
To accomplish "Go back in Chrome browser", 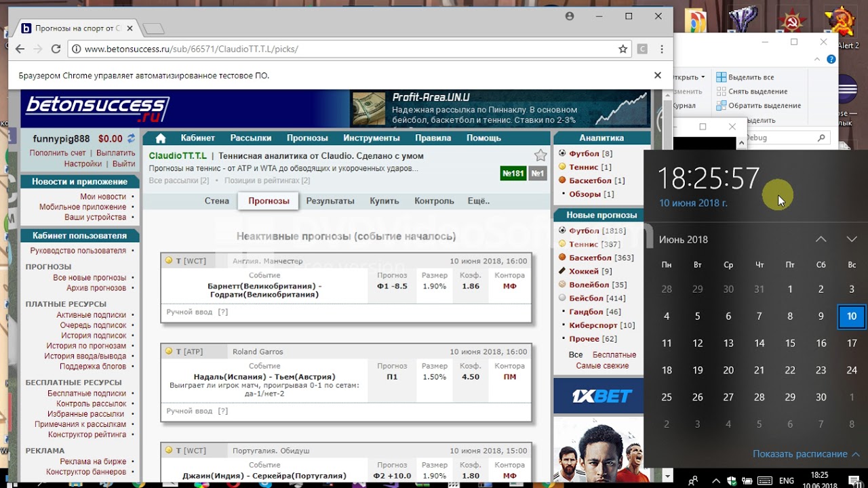I will point(20,49).
